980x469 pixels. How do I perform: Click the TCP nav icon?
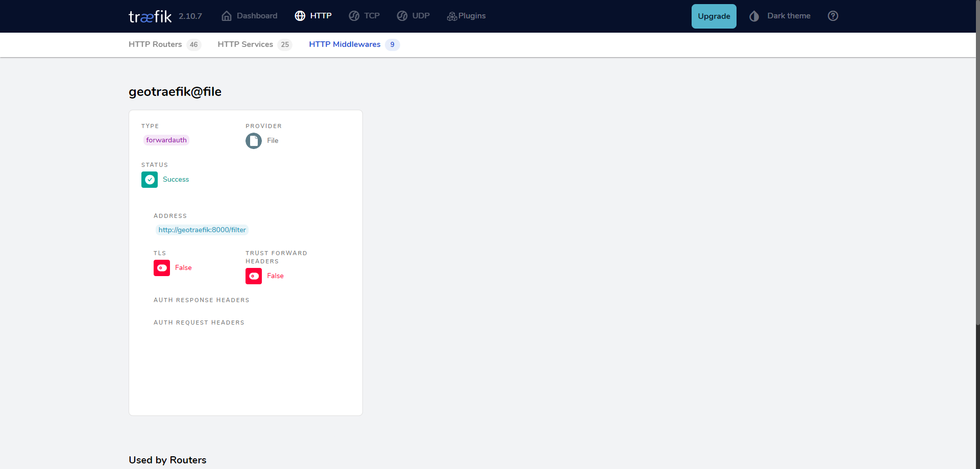pos(354,16)
